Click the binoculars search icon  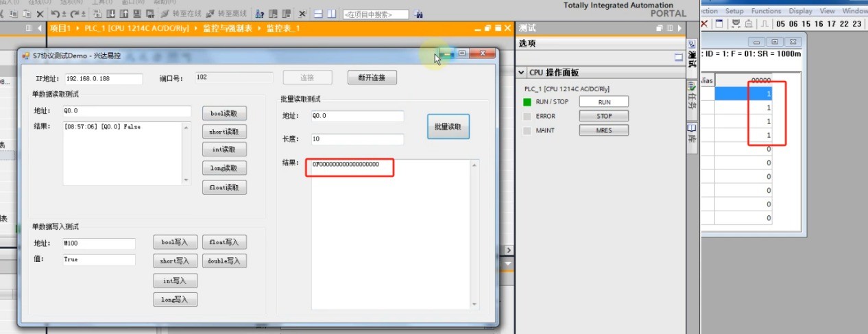[418, 14]
